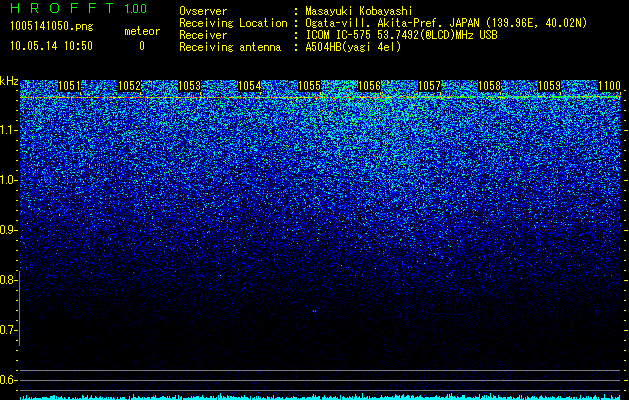This screenshot has width=629, height=400.
Task: Click the 1.1 kHz axis label
Action: pyautogui.click(x=7, y=130)
